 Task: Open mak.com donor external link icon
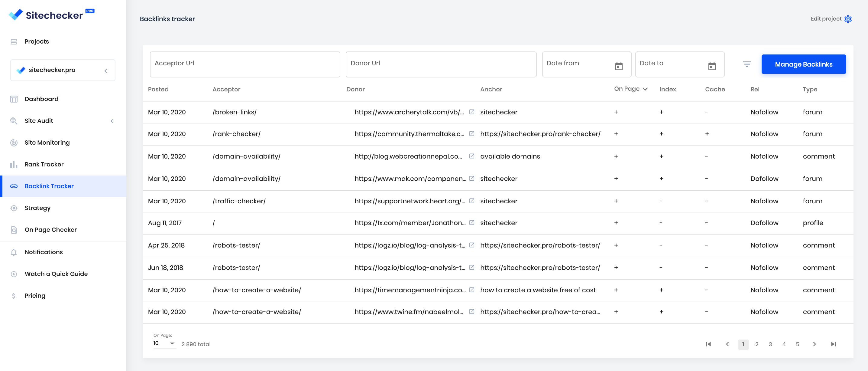coord(472,179)
